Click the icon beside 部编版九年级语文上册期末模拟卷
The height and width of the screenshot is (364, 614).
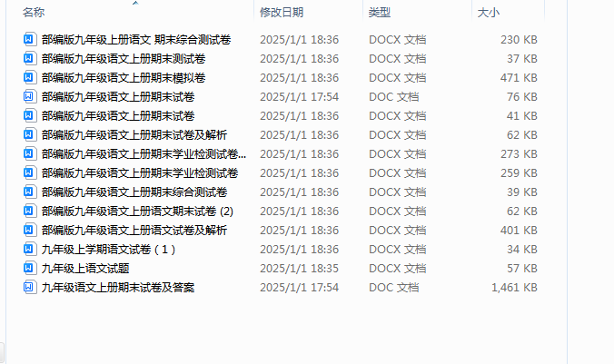pyautogui.click(x=29, y=77)
